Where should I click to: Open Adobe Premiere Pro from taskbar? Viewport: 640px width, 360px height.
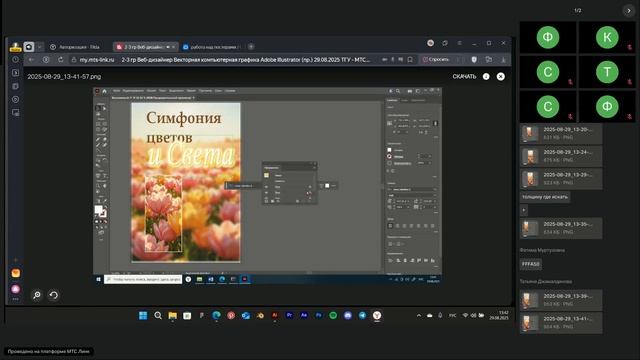pos(289,316)
